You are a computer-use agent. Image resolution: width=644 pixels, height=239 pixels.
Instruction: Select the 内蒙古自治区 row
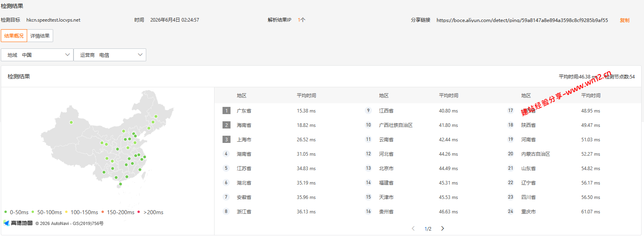click(570, 154)
